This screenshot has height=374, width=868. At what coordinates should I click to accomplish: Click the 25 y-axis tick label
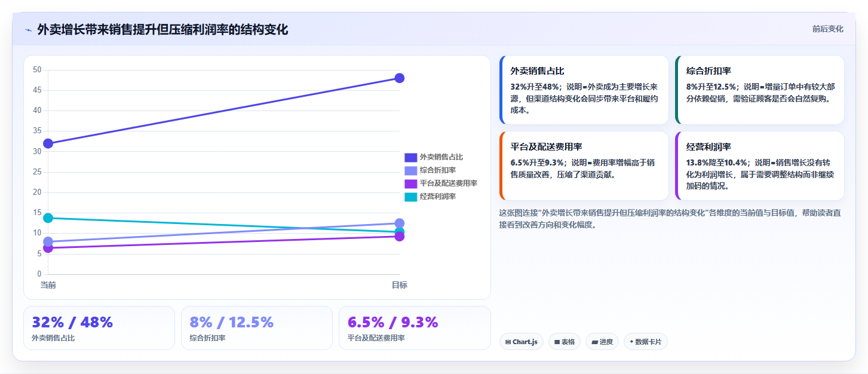coord(37,172)
